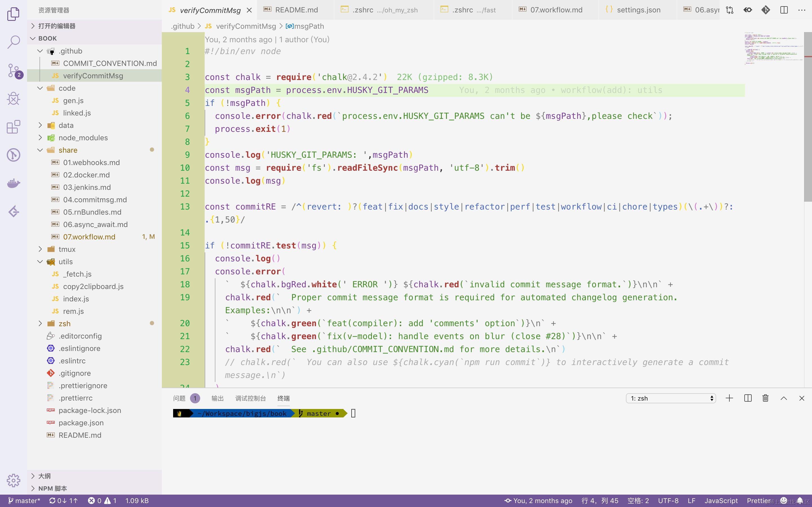Maximize the panel with chevron up

coord(784,398)
